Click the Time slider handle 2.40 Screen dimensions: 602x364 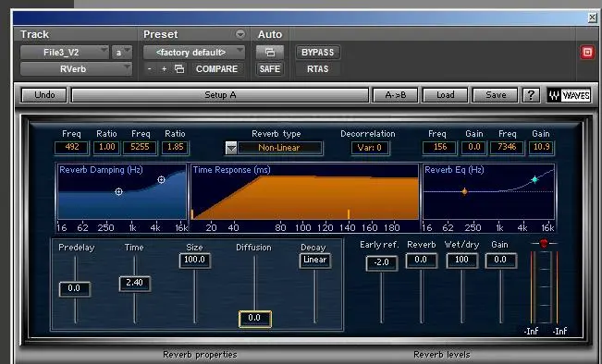tap(135, 284)
